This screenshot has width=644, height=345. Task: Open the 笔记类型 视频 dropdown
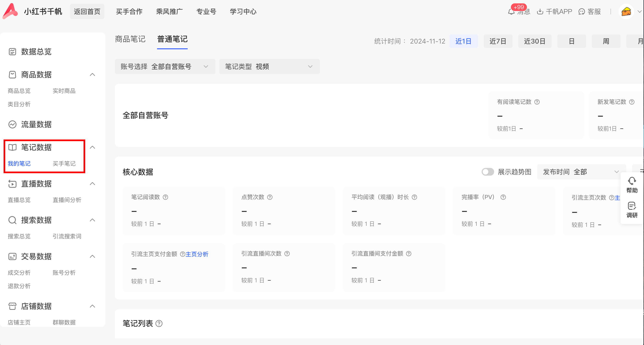coord(269,67)
